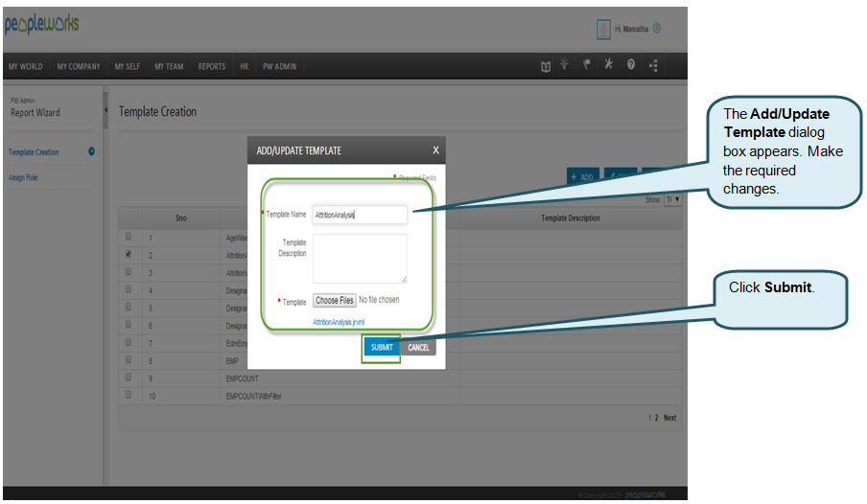Click the lightbulb icon in navbar
This screenshot has height=504, width=867.
(x=565, y=65)
